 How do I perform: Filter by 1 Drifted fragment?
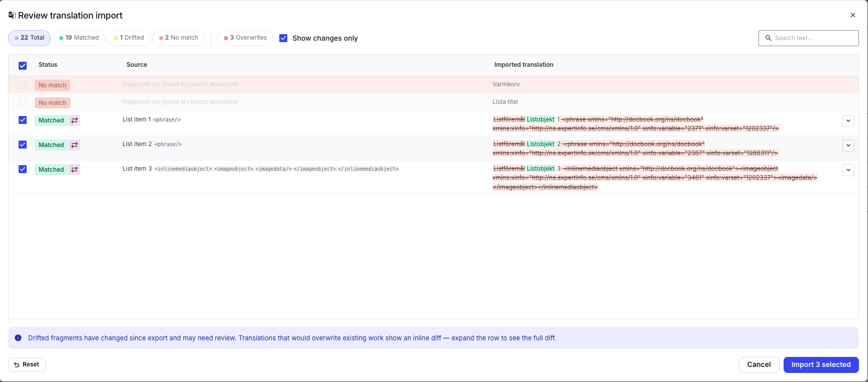[129, 38]
